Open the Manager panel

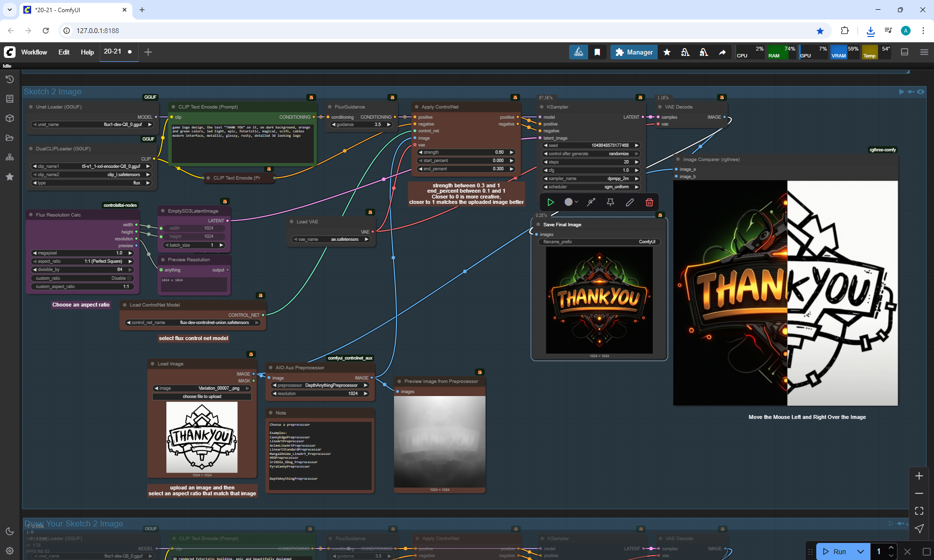634,52
